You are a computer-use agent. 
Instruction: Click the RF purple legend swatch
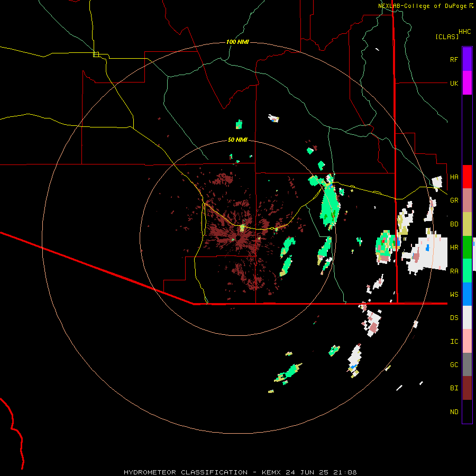[467, 59]
